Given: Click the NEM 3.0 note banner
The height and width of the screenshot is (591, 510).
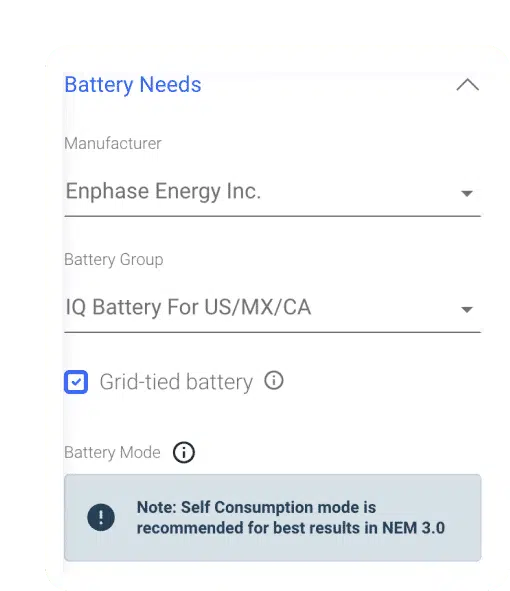Looking at the screenshot, I should [x=273, y=518].
